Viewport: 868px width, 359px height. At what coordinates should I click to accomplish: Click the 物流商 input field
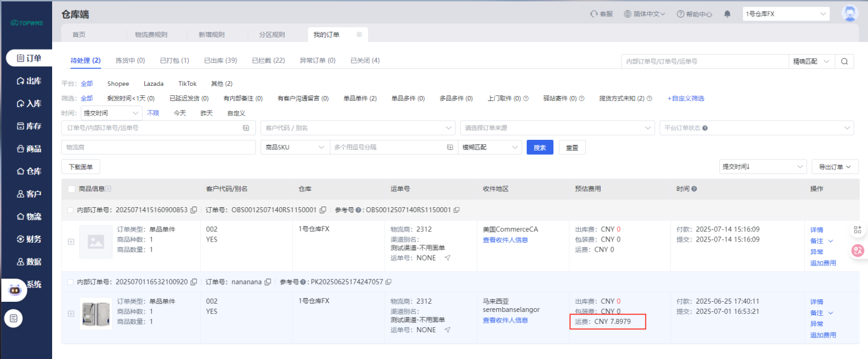159,147
